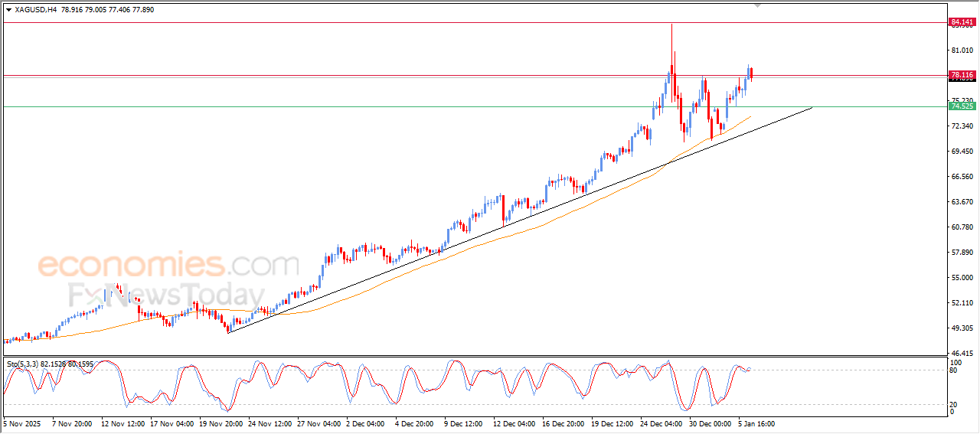Click the gray chart shift marker on the top edge
Screen dimensions: 980x434
(x=758, y=5)
